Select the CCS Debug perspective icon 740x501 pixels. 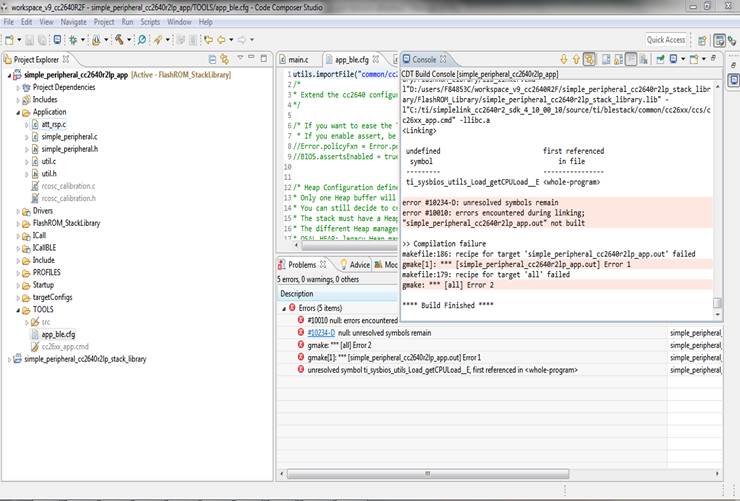[x=732, y=41]
